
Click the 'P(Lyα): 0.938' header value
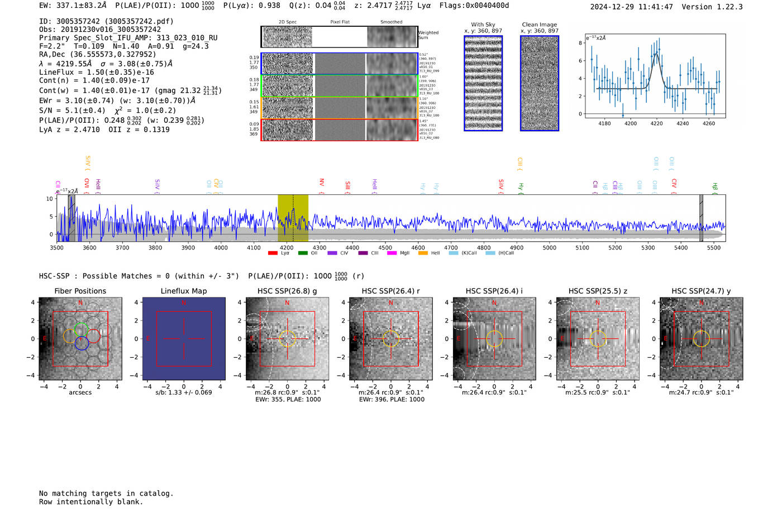(252, 6)
